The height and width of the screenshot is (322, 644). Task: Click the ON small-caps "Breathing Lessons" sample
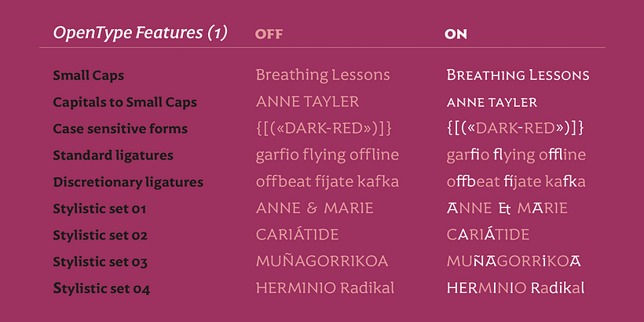[518, 75]
